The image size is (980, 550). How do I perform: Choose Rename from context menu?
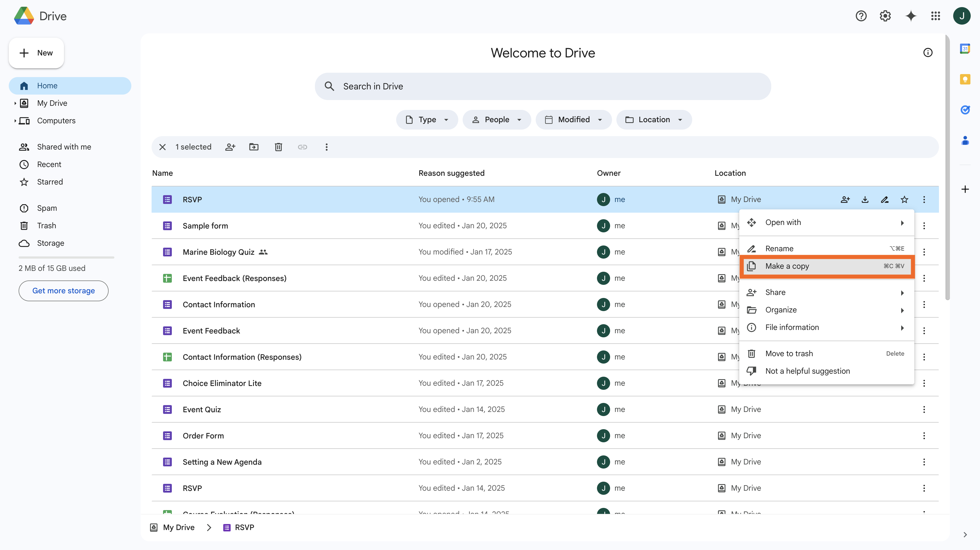826,248
